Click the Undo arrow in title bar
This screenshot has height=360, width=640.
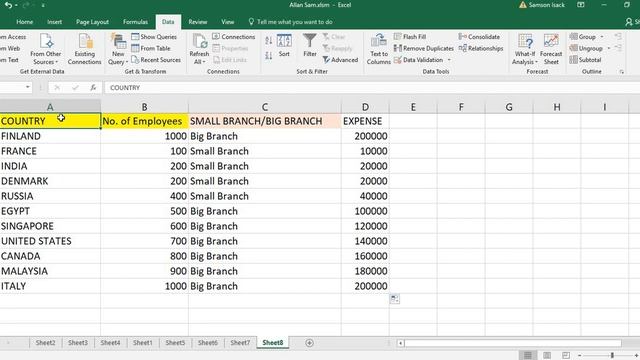[x=8, y=5]
